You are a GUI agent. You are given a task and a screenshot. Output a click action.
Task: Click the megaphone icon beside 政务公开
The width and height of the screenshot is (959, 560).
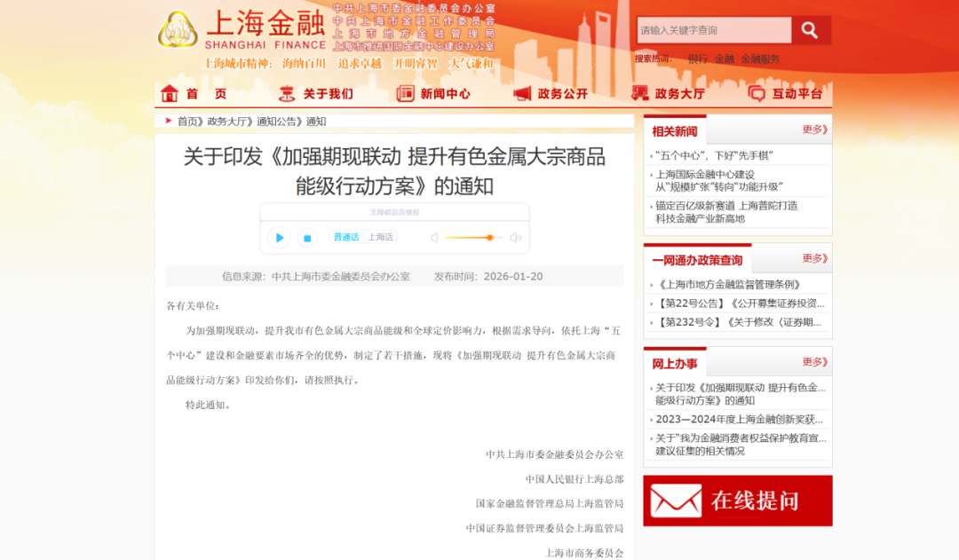tap(522, 93)
